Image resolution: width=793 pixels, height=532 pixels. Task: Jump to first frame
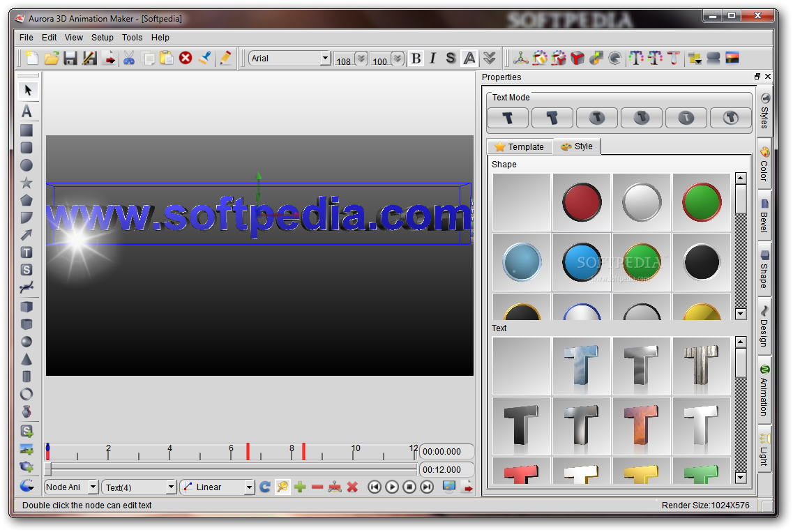(375, 487)
